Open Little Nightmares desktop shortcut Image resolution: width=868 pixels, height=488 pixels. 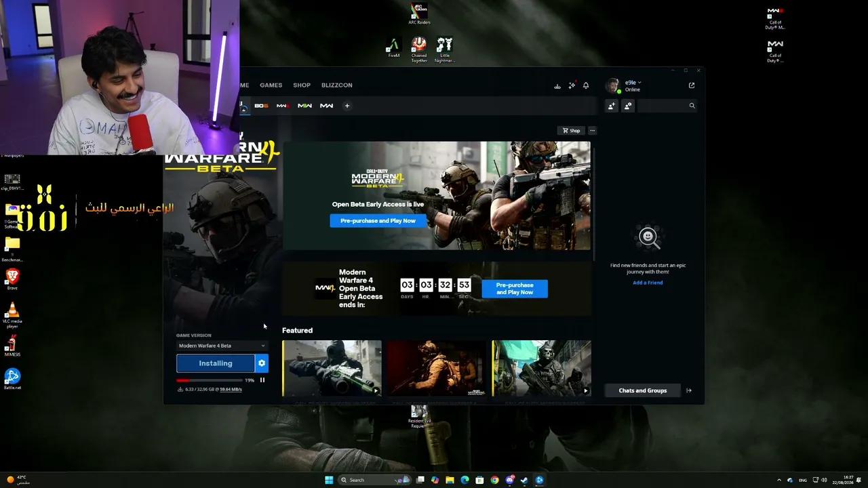click(444, 49)
